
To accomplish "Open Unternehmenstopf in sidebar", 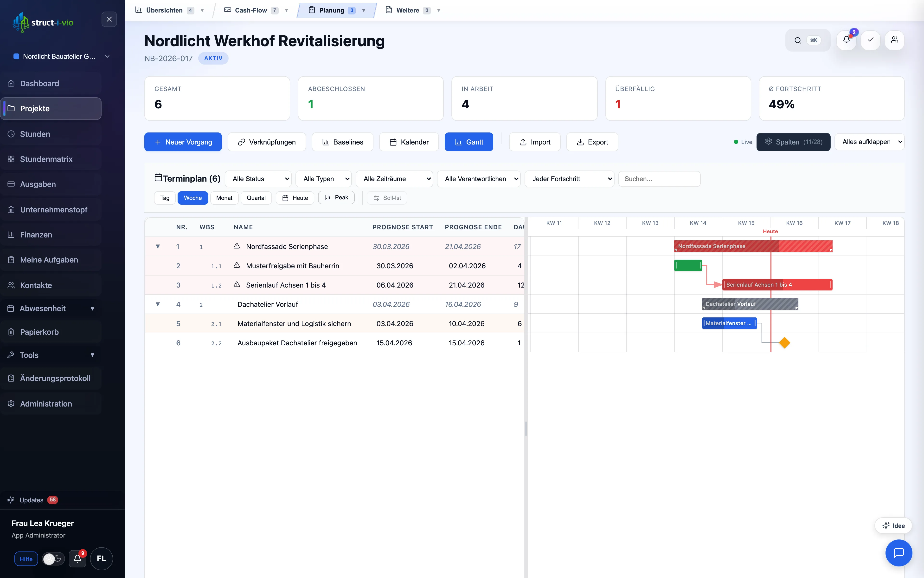I will pos(51,210).
